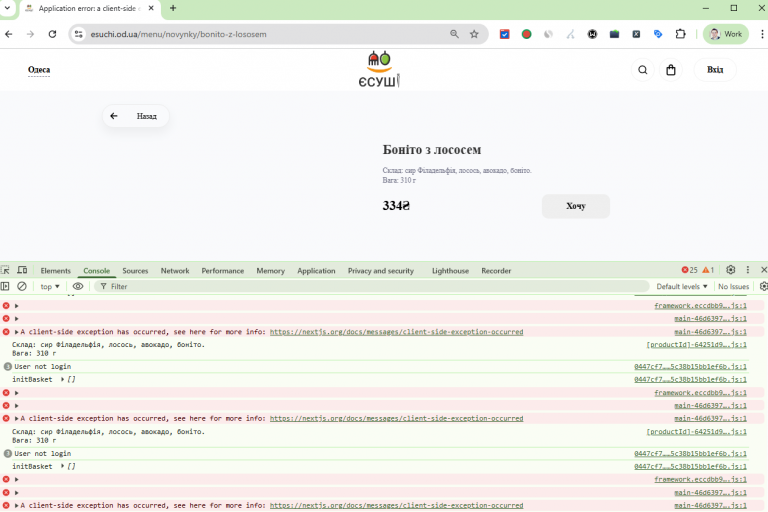
Task: Bookmark this page with the star icon
Action: pyautogui.click(x=474, y=34)
